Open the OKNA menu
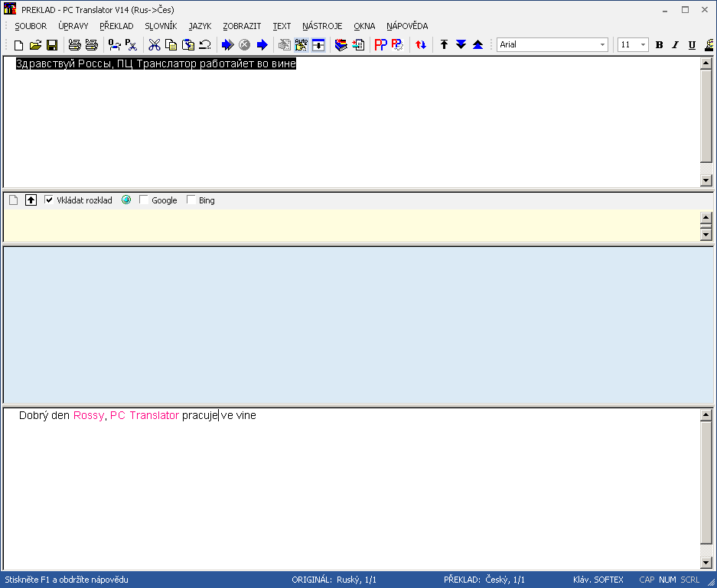Image resolution: width=717 pixels, height=588 pixels. click(364, 26)
